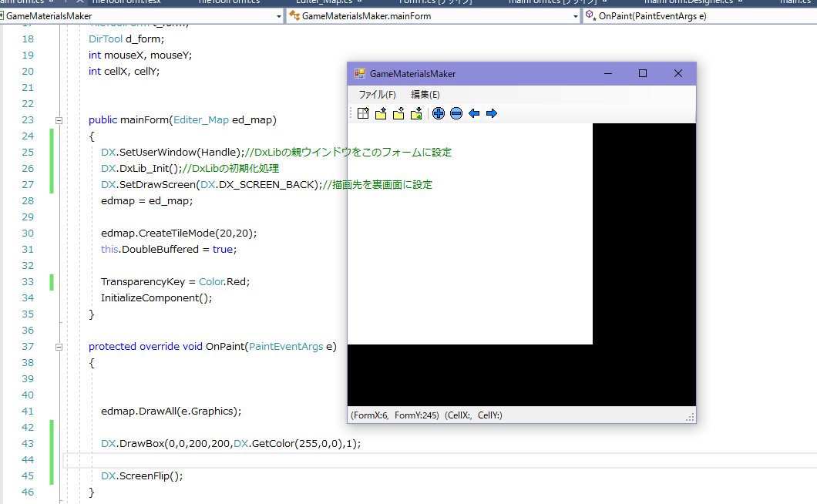817x504 pixels.
Task: Zoom in with the blue plus icon
Action: [439, 114]
